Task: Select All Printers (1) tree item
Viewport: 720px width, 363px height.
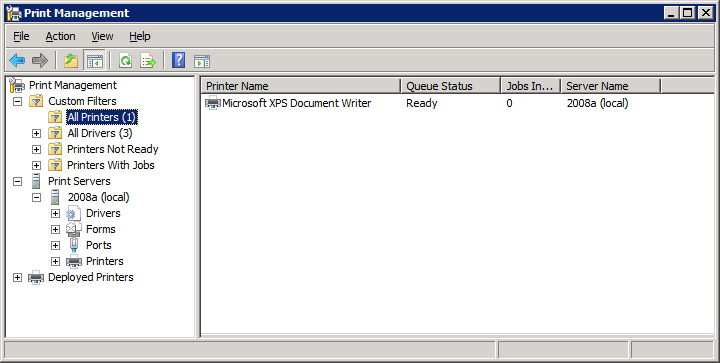Action: pos(101,117)
